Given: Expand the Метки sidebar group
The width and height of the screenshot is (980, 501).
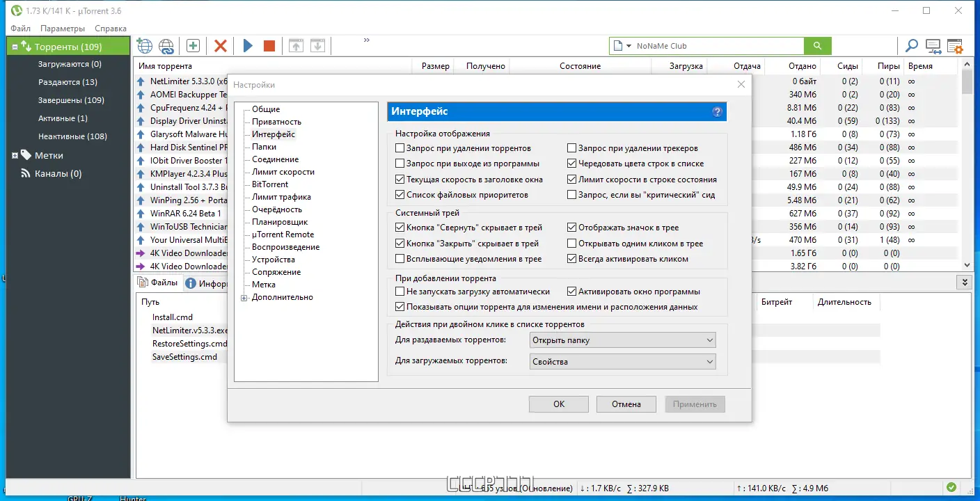Looking at the screenshot, I should [x=15, y=155].
